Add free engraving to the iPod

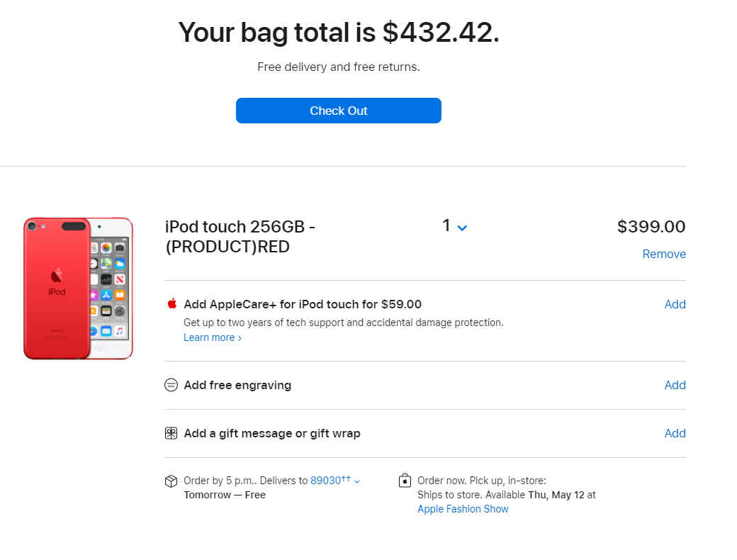tap(675, 385)
